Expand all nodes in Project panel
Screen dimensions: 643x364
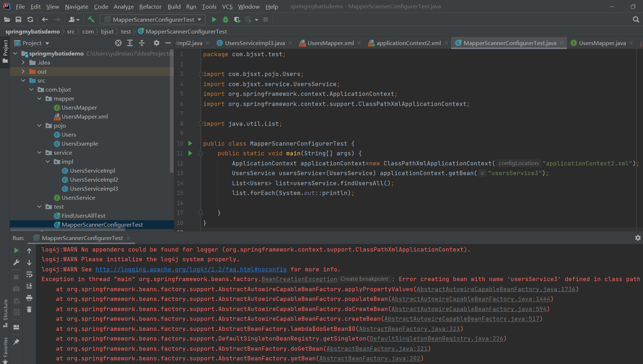[x=130, y=43]
